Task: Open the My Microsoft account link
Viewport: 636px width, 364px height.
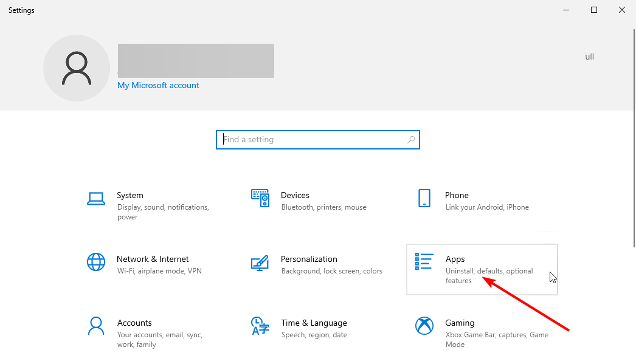Action: pyautogui.click(x=158, y=85)
